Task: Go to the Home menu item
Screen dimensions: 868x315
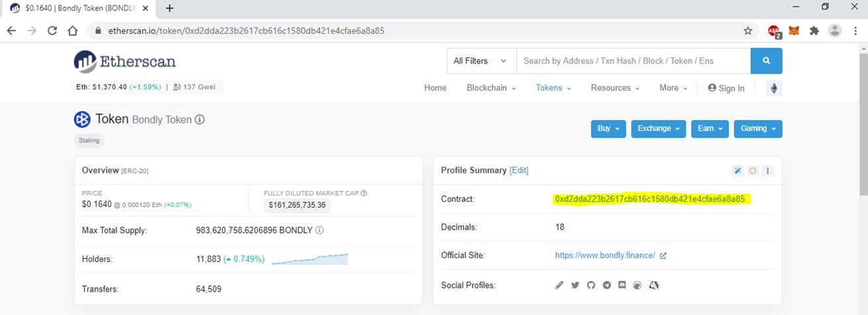Action: (435, 88)
